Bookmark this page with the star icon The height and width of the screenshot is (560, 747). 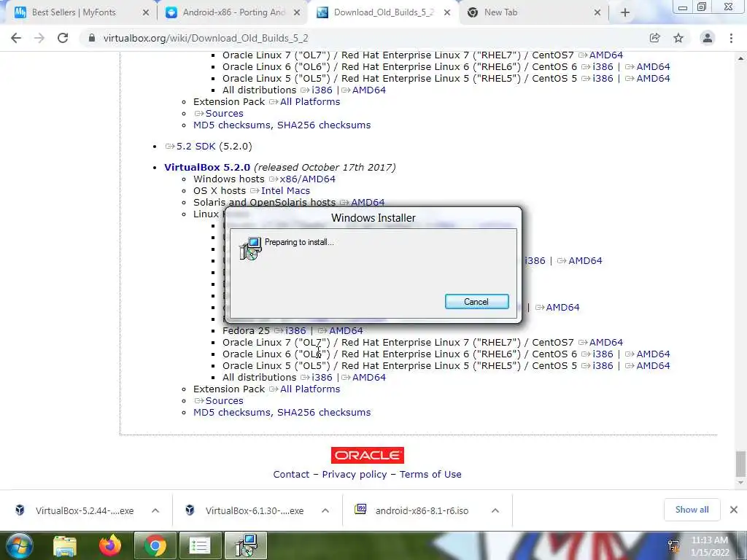(x=678, y=38)
